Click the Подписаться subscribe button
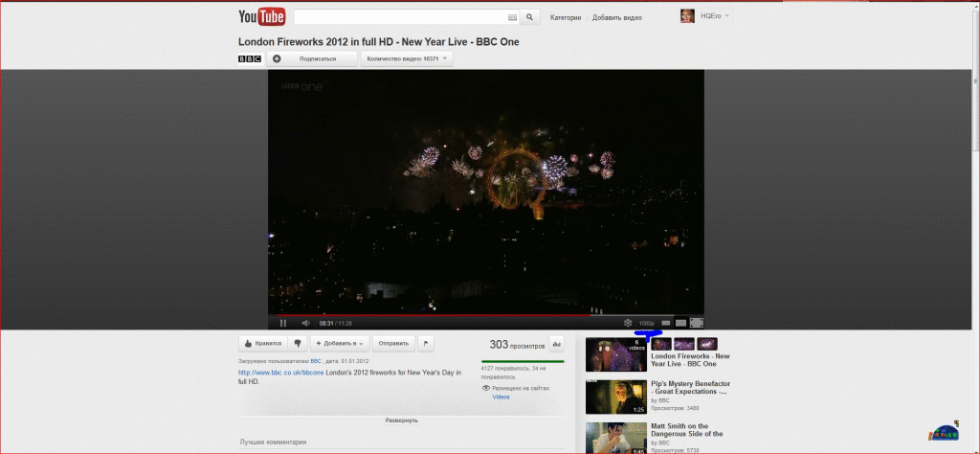Viewport: 980px width, 454px height. click(312, 58)
